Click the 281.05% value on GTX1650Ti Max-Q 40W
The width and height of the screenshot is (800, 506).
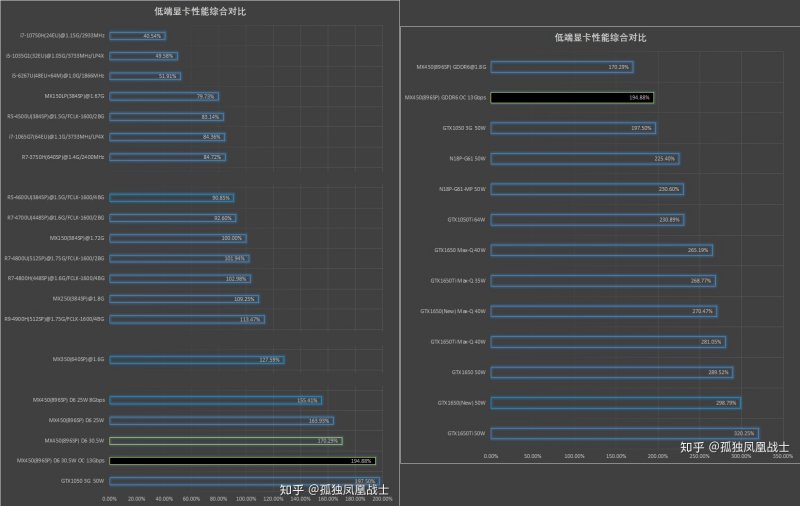[711, 342]
